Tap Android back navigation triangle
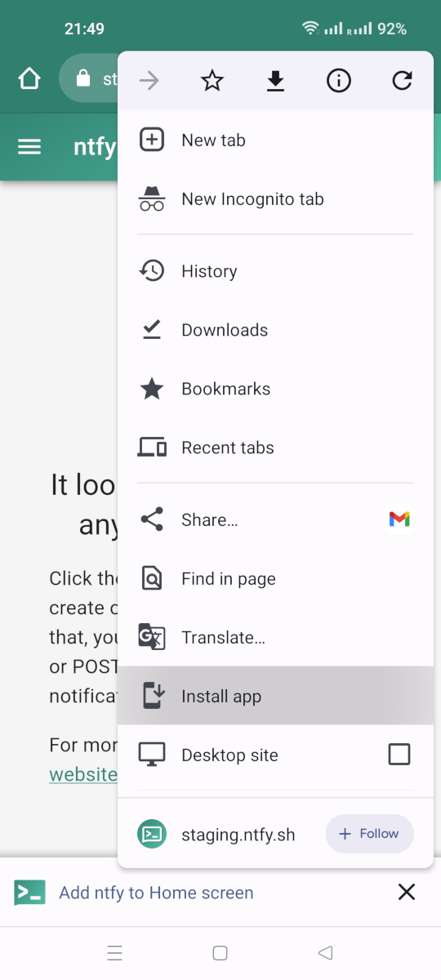 pos(325,952)
